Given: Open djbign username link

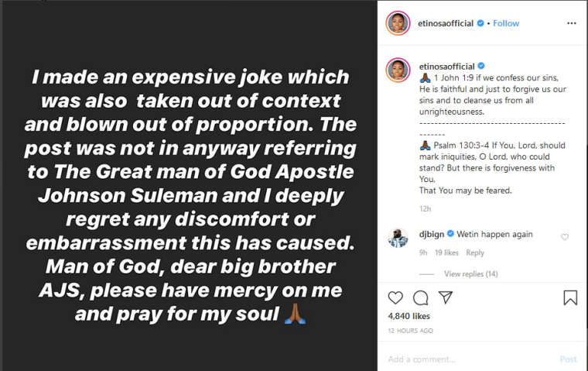Looking at the screenshot, I should (431, 235).
